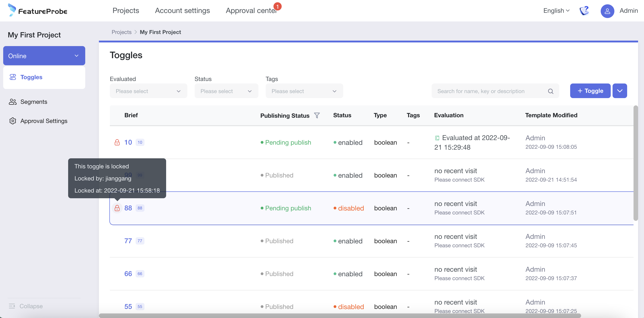Screen dimensions: 644x318
Task: Click the search magnifier icon
Action: [x=551, y=91]
